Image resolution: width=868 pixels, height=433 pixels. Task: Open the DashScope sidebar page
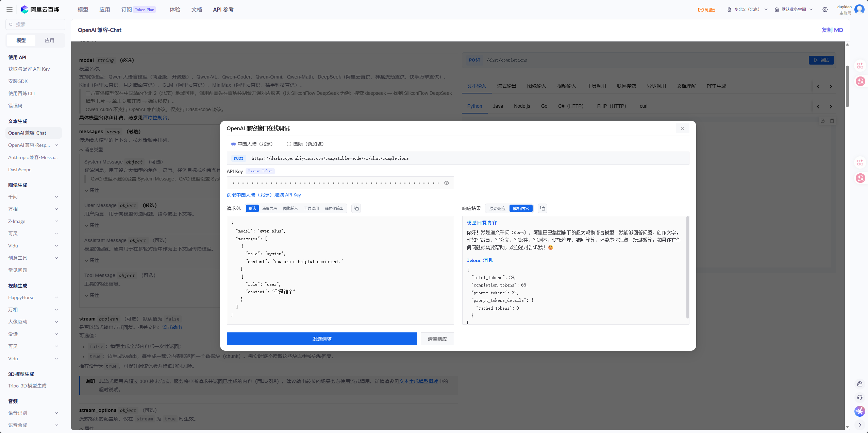coord(20,170)
